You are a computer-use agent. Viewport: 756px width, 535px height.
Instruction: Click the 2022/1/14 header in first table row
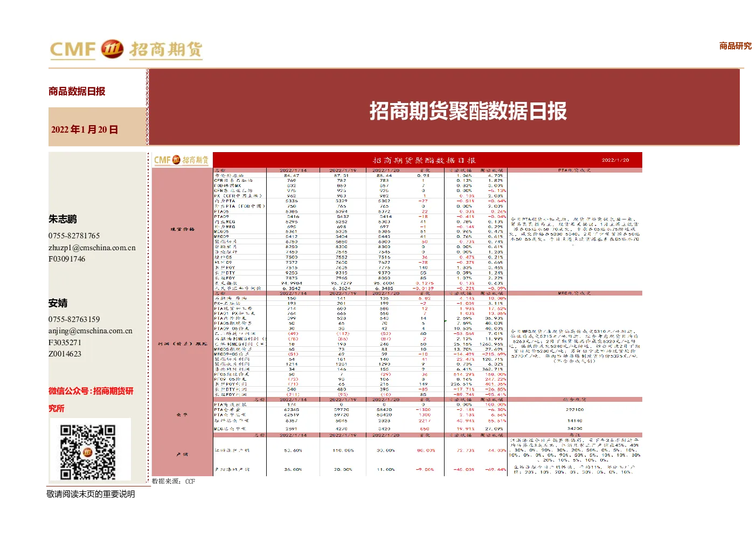click(x=293, y=170)
